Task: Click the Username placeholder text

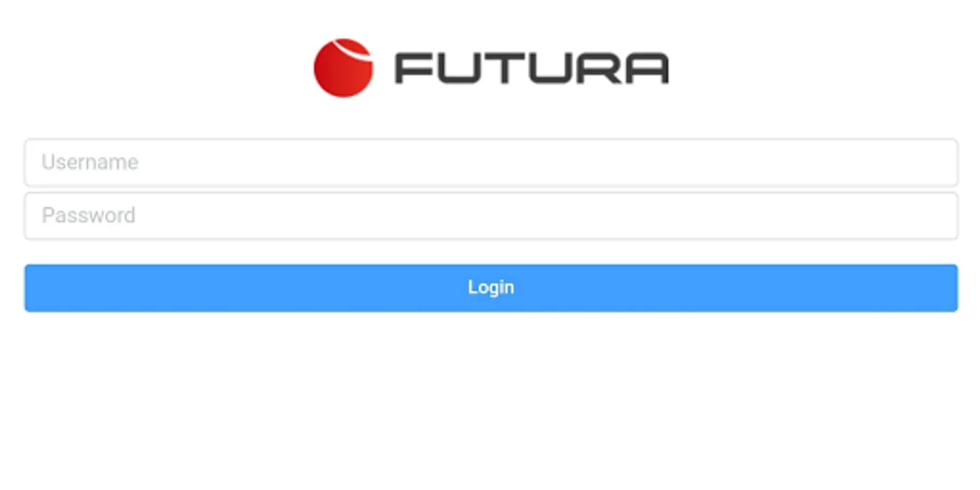Action: click(x=90, y=162)
